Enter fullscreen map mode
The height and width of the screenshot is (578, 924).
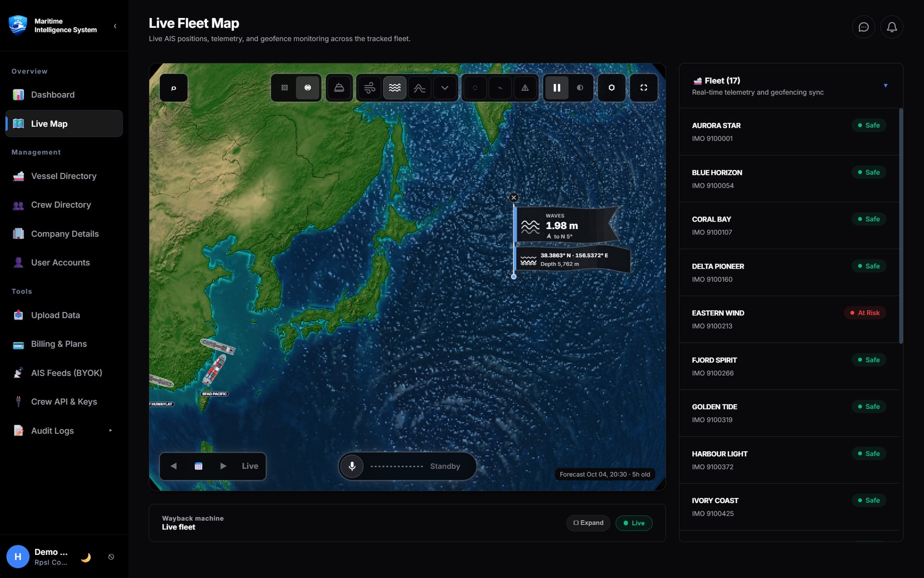tap(644, 88)
